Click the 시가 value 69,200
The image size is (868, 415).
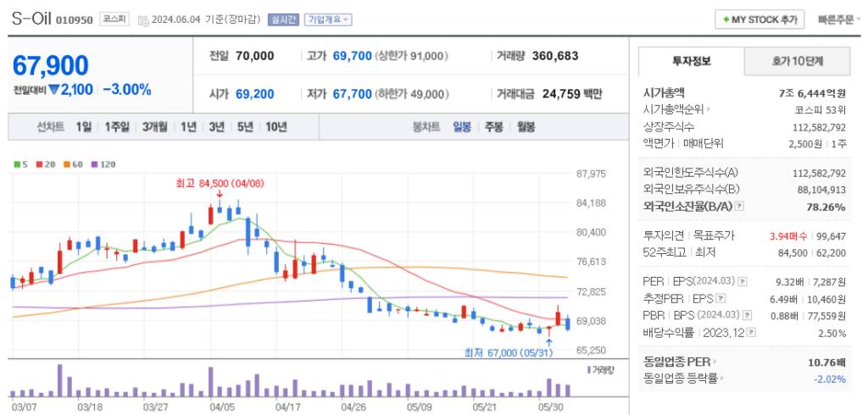tap(254, 94)
